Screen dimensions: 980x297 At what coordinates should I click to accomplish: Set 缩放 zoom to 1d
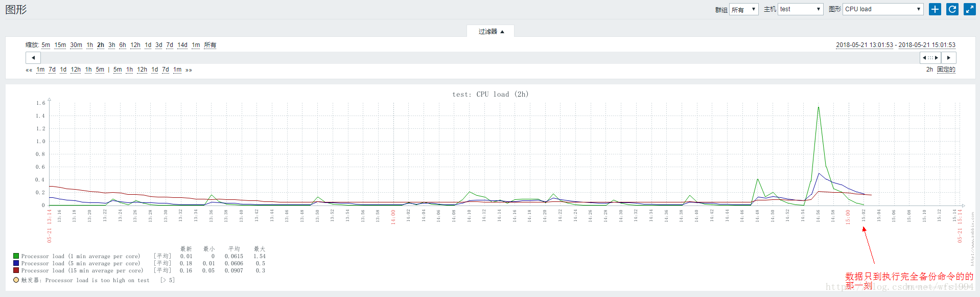[148, 45]
